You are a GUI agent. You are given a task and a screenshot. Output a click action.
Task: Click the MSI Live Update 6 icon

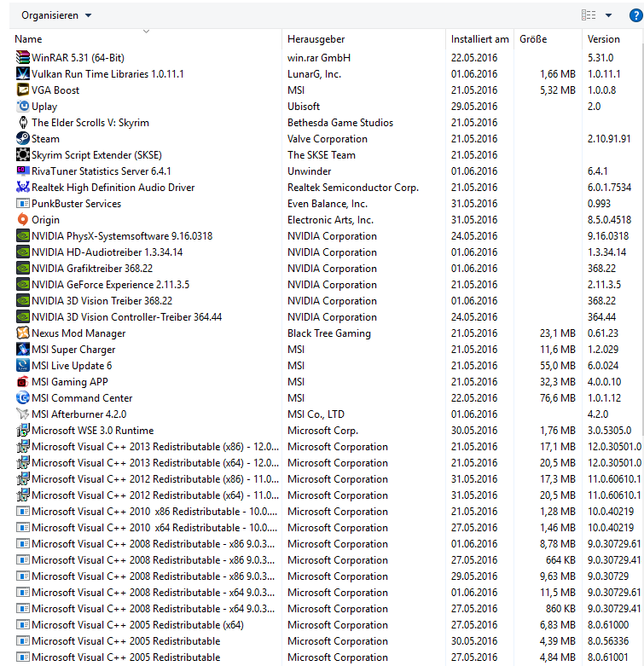[x=22, y=365]
